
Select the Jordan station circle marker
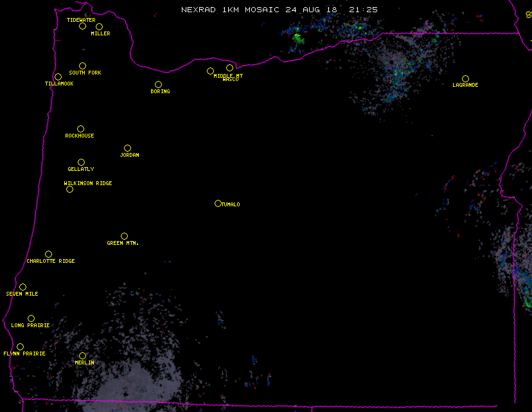(127, 148)
